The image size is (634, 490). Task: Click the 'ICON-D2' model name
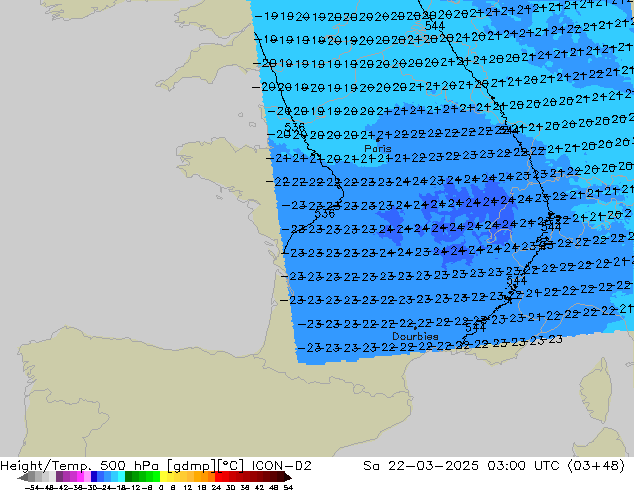(281, 466)
